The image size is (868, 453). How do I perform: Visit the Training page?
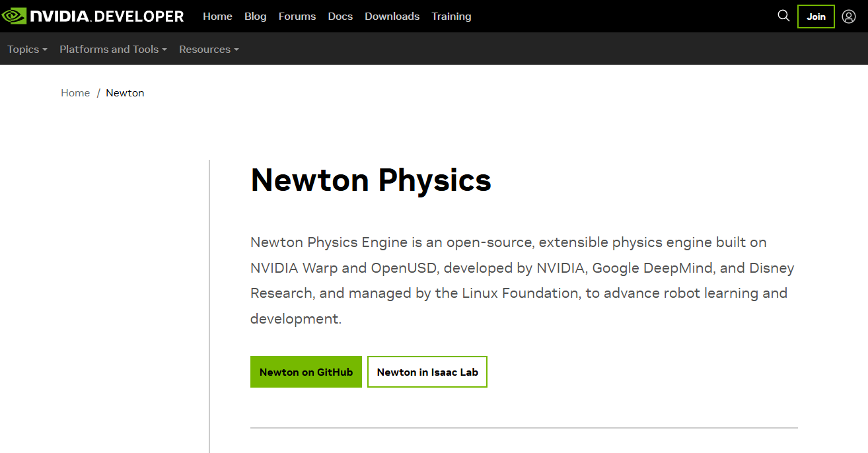coord(452,17)
